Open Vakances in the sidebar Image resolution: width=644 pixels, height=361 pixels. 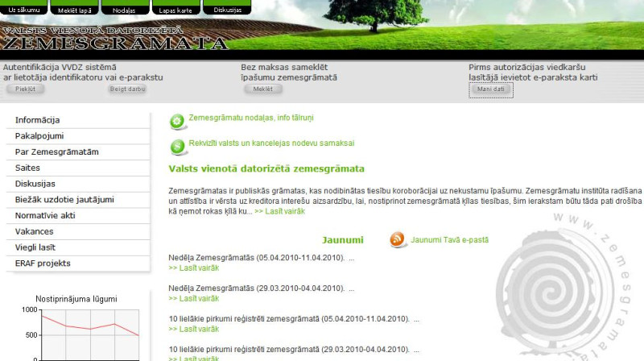click(x=78, y=231)
